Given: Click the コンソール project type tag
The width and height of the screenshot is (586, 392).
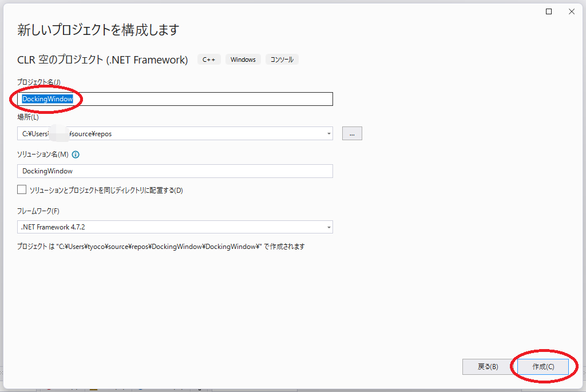Looking at the screenshot, I should (x=282, y=60).
